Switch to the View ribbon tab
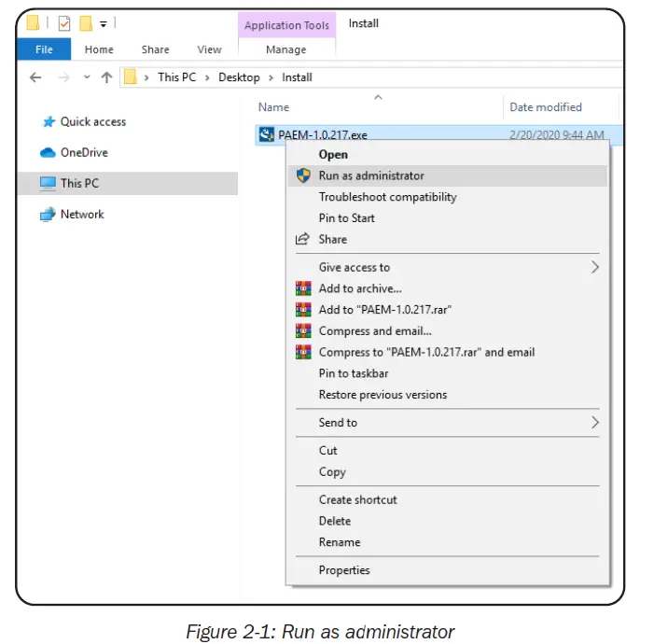654x644 pixels. click(209, 49)
